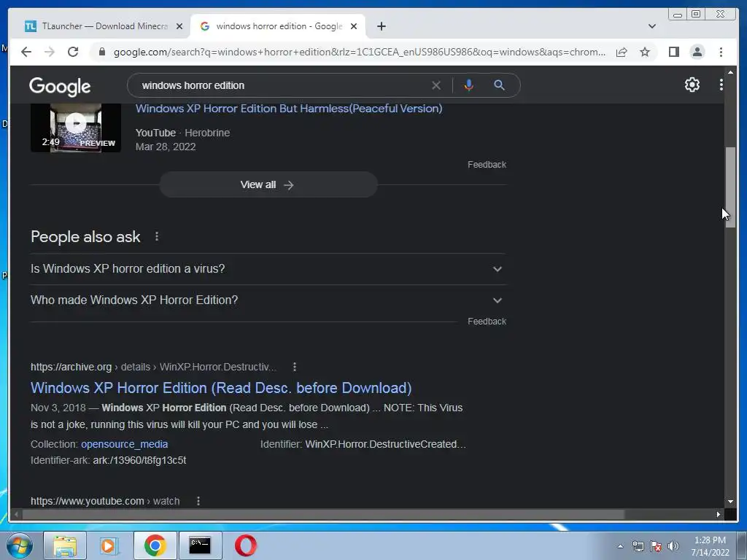The height and width of the screenshot is (560, 747).
Task: Click View all videos button
Action: tap(268, 184)
